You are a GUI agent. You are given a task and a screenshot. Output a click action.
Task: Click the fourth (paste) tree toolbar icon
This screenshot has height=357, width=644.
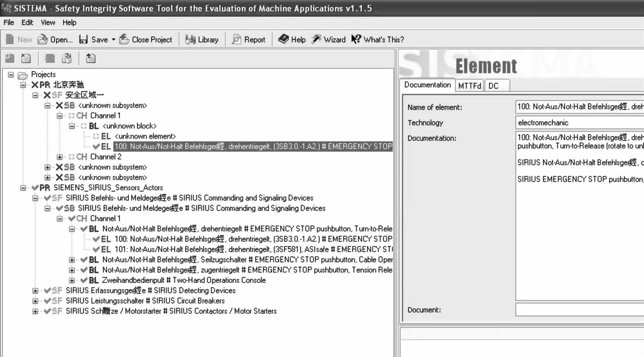(x=67, y=58)
